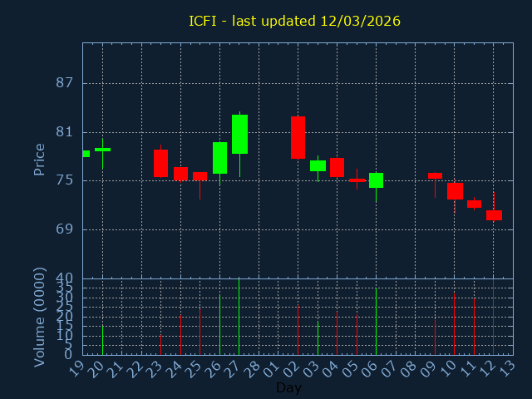The image size is (532, 399).
Task: Select the large red candlestick on day 02
Action: pos(298,137)
